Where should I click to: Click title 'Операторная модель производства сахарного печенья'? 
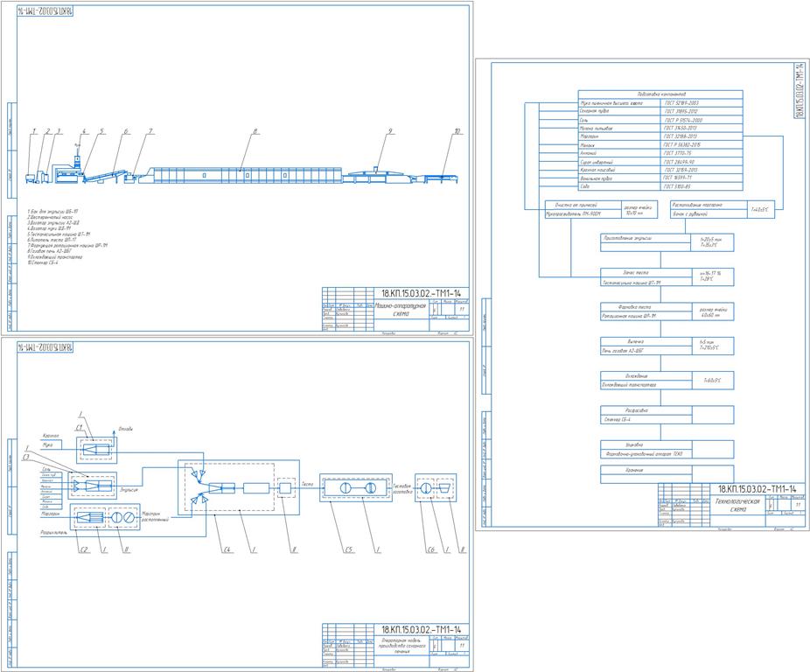401,646
